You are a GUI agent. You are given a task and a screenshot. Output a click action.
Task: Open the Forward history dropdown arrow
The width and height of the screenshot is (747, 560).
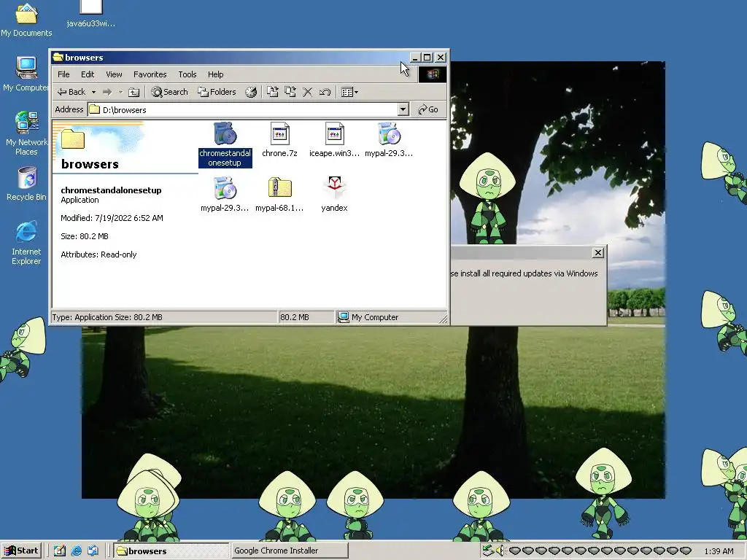[120, 92]
